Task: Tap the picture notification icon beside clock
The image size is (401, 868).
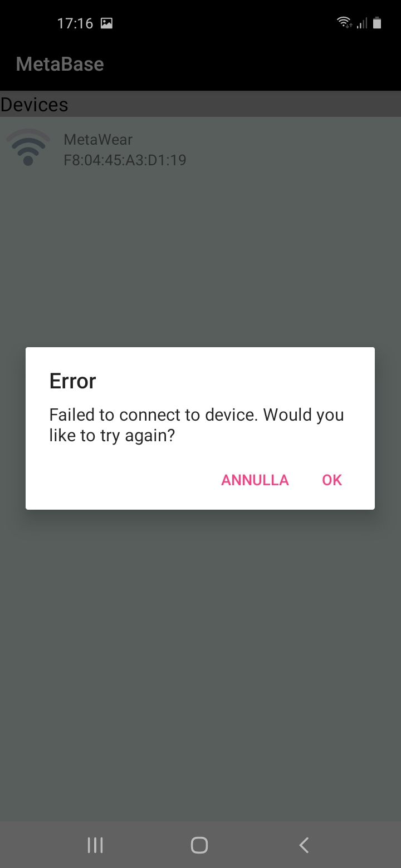Action: (x=106, y=23)
